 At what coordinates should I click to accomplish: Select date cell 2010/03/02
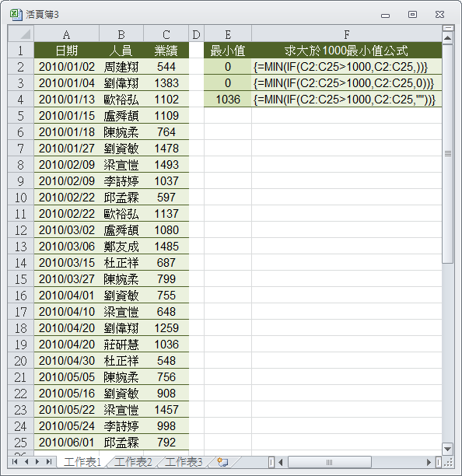tap(66, 230)
